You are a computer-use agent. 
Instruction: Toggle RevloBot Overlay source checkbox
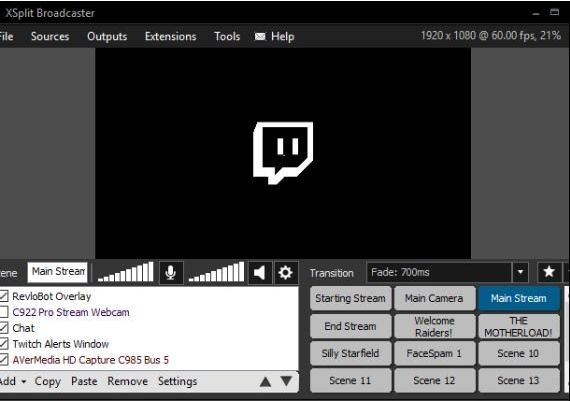click(x=4, y=296)
